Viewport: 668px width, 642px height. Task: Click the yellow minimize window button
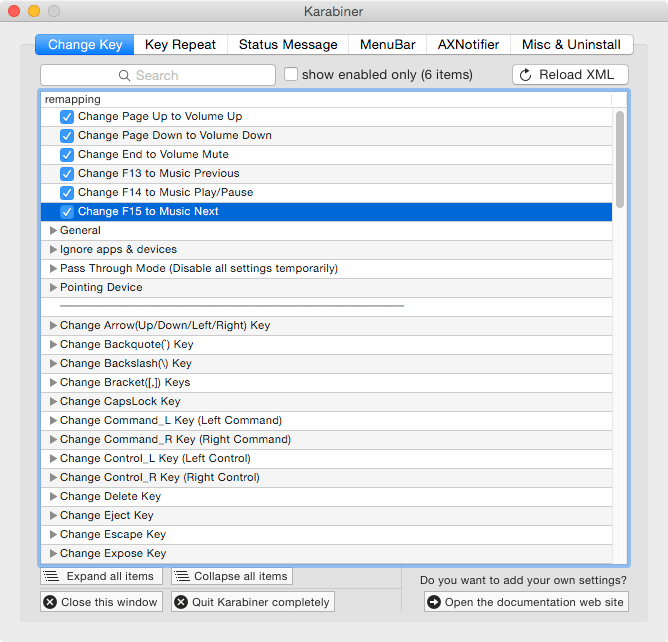34,11
